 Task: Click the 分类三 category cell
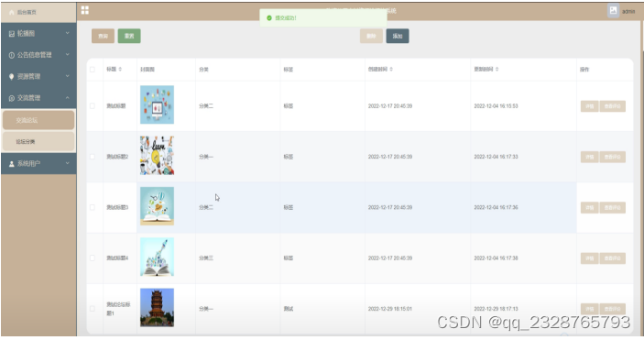click(x=206, y=258)
